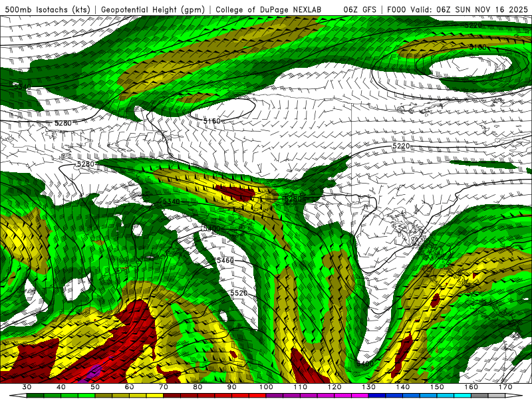Click the 130 value on the color scale

[369, 387]
